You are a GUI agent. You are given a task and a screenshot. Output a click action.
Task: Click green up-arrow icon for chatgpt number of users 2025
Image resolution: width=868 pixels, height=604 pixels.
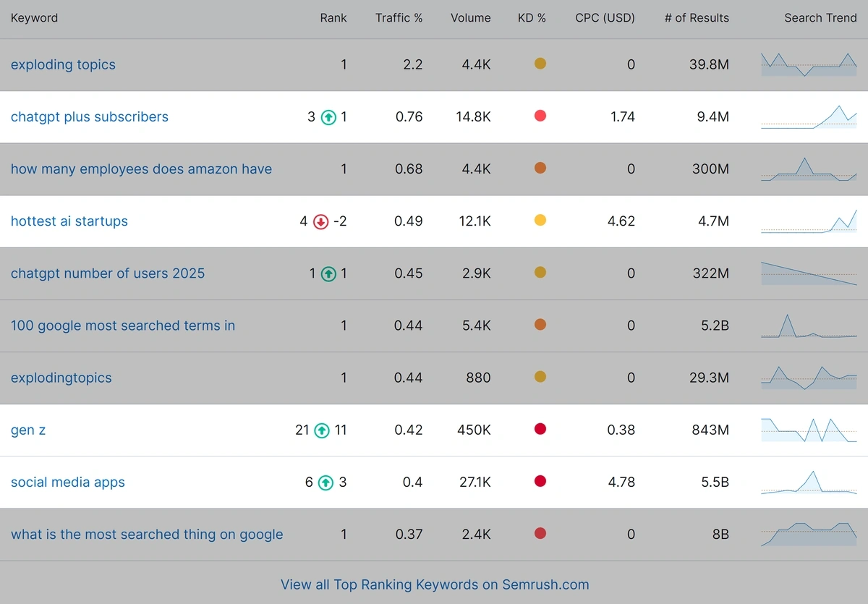click(x=329, y=273)
